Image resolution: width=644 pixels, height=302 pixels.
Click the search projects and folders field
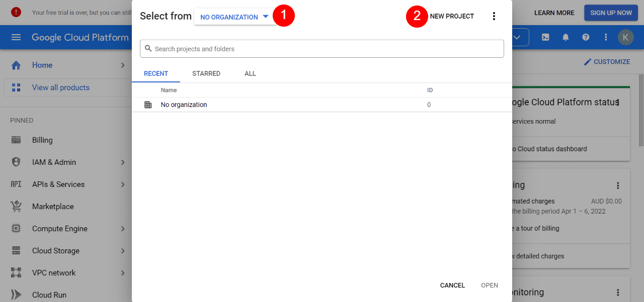coord(322,48)
